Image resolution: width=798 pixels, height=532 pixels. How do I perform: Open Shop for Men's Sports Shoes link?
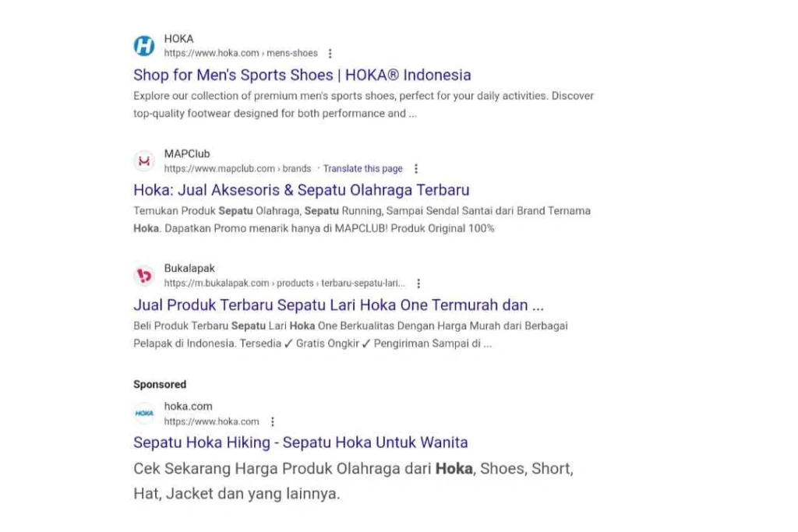302,76
